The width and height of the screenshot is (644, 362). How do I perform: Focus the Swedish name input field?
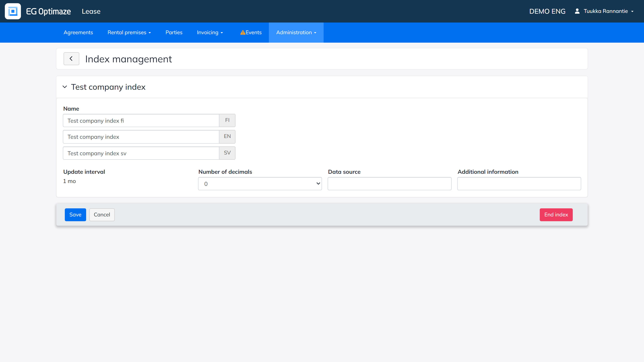[141, 153]
